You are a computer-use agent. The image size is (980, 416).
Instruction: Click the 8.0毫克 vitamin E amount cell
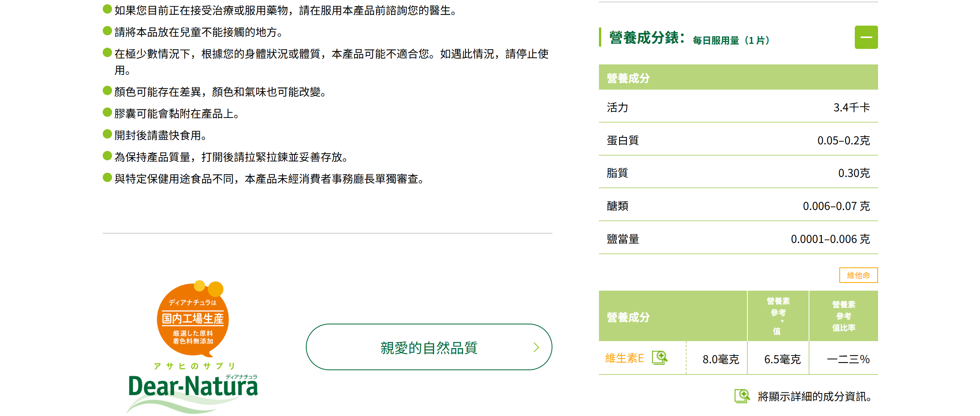pos(720,359)
